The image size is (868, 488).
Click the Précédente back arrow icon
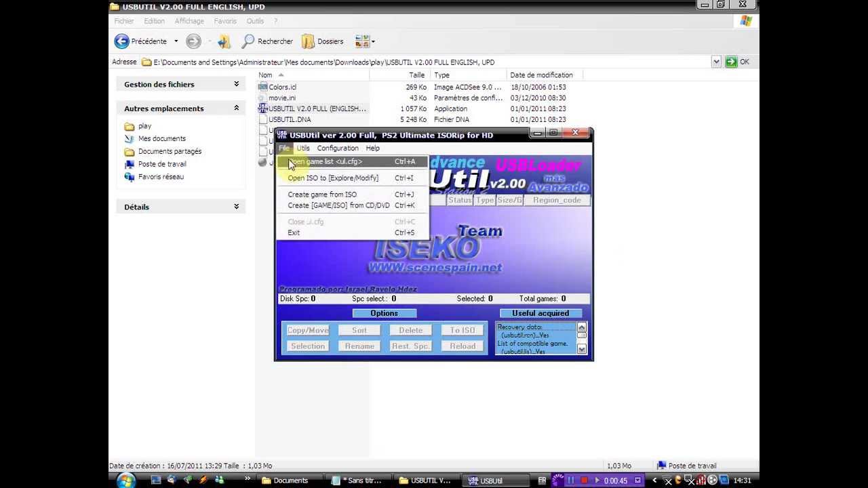[x=121, y=41]
